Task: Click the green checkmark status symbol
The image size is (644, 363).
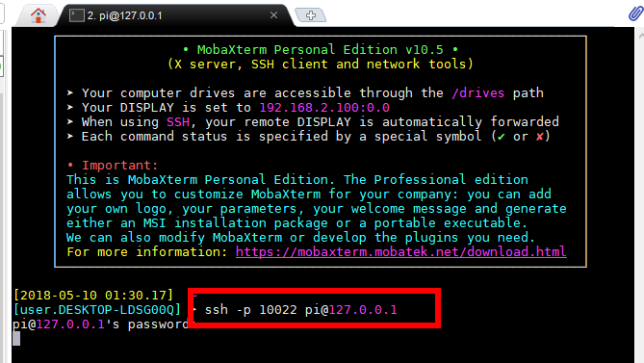Action: (x=501, y=137)
